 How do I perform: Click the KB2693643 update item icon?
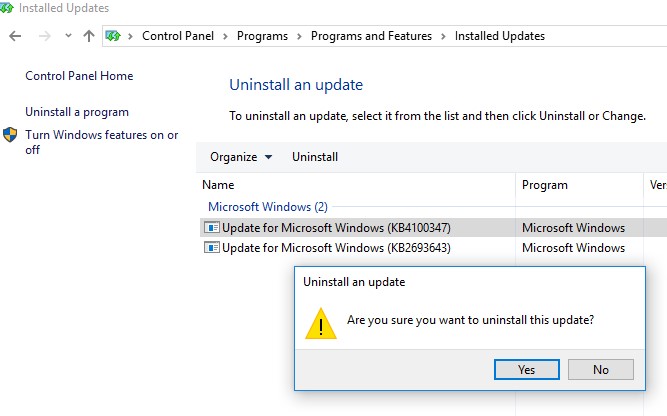[x=211, y=248]
